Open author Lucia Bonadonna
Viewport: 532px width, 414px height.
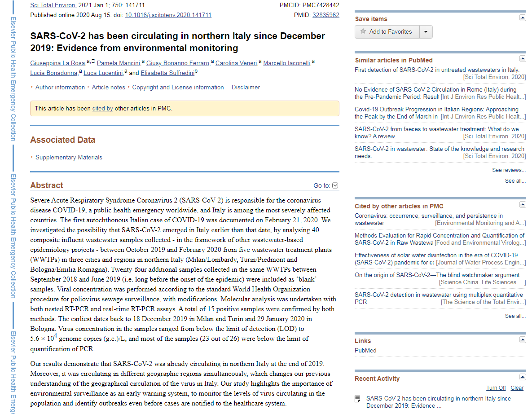pyautogui.click(x=53, y=73)
